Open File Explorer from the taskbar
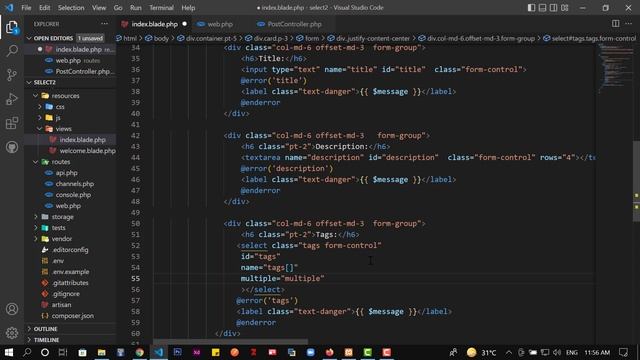 tap(102, 352)
